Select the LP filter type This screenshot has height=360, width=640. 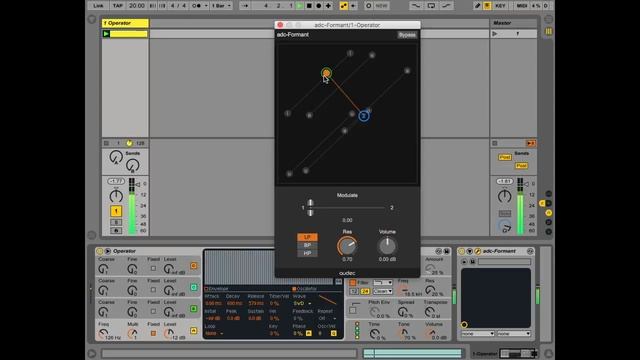coord(307,237)
